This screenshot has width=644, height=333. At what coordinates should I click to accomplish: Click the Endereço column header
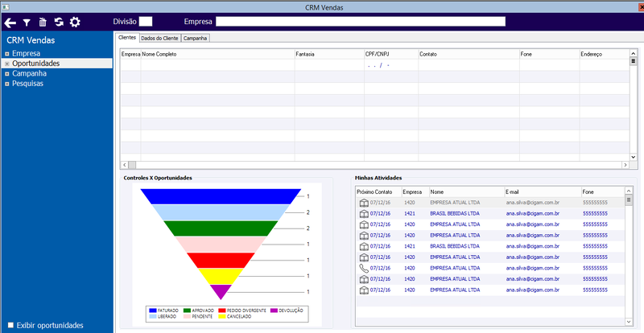point(604,54)
